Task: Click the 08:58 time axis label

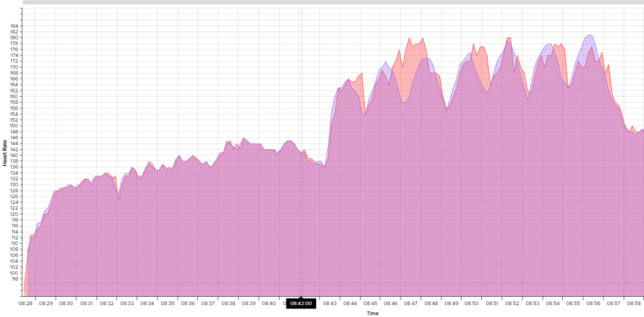Action: (x=635, y=303)
